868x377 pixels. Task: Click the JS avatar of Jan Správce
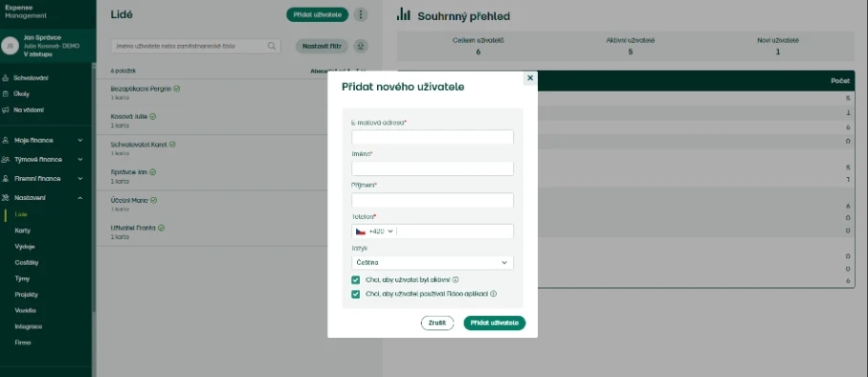click(10, 45)
